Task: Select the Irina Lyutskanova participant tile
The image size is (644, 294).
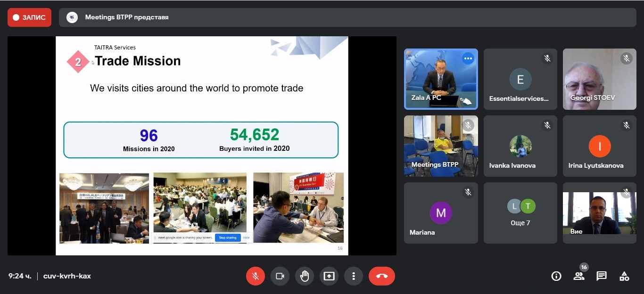Action: tap(600, 146)
